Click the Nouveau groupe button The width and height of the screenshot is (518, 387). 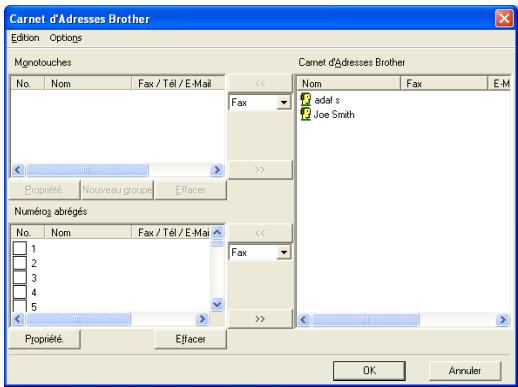point(117,190)
